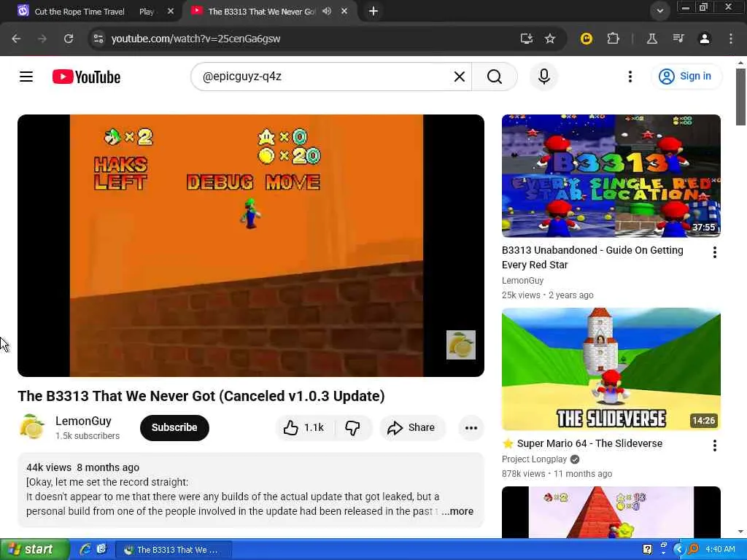This screenshot has width=747, height=560.
Task: Open options for B3313 Unabandoned video
Action: point(715,252)
